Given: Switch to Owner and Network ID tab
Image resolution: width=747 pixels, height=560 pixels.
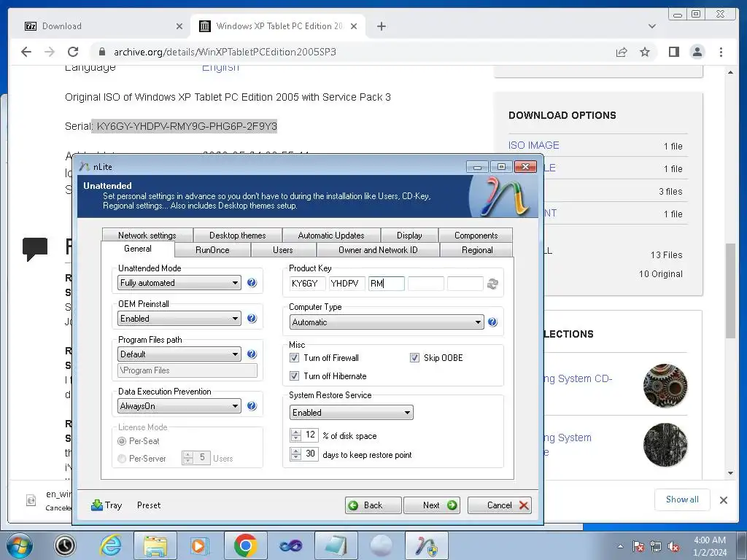Looking at the screenshot, I should click(378, 250).
